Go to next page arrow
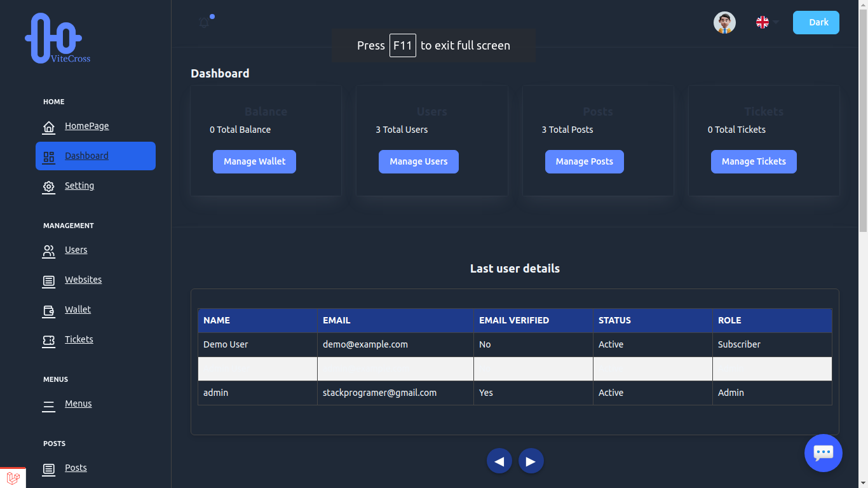This screenshot has height=488, width=868. (531, 461)
